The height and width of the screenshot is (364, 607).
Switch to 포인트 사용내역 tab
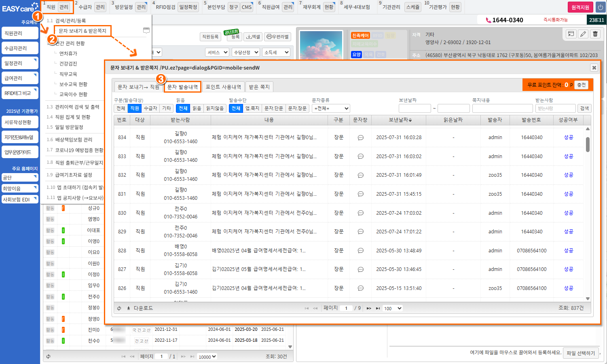(223, 87)
